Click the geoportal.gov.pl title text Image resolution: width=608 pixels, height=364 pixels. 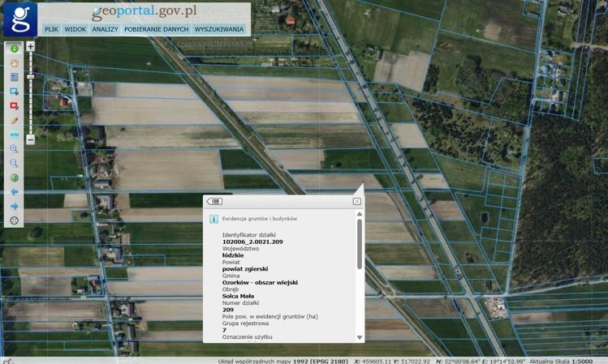tap(144, 11)
